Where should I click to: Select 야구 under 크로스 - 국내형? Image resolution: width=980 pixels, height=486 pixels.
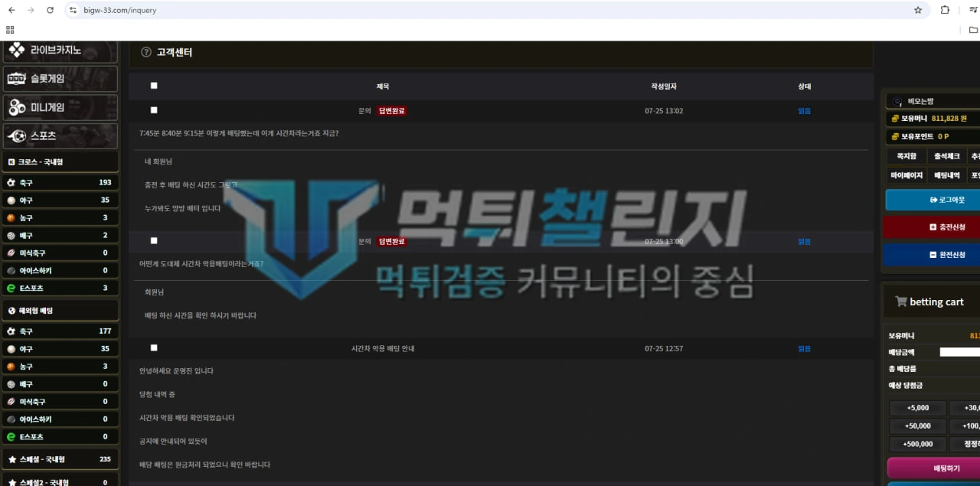click(60, 200)
